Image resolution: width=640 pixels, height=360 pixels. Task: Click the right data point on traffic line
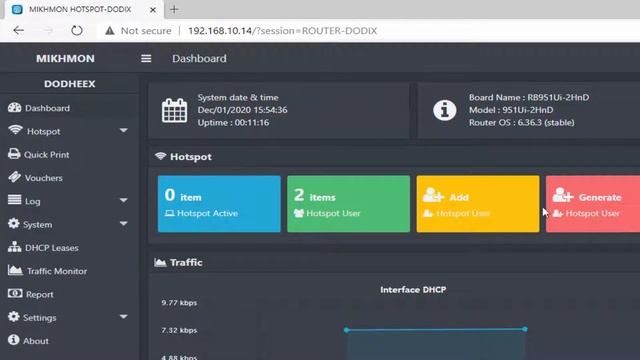point(525,329)
